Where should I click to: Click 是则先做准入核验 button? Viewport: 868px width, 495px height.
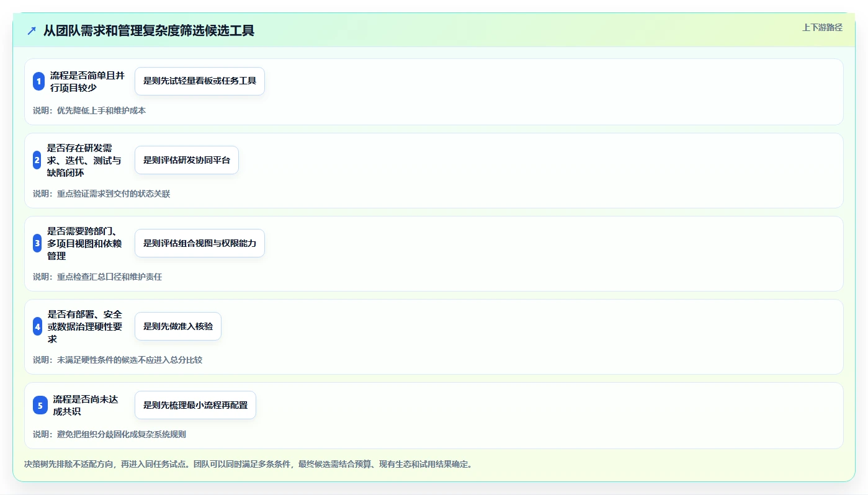(x=178, y=326)
